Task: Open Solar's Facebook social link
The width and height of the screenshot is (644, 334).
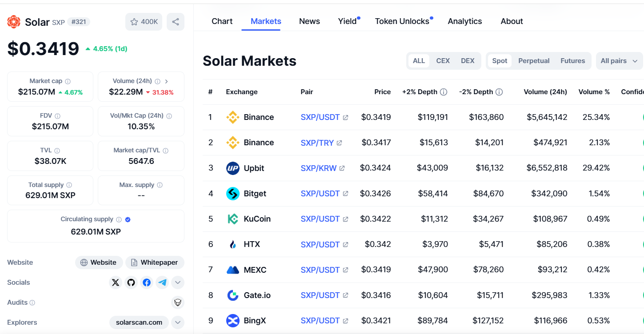Action: coord(147,282)
